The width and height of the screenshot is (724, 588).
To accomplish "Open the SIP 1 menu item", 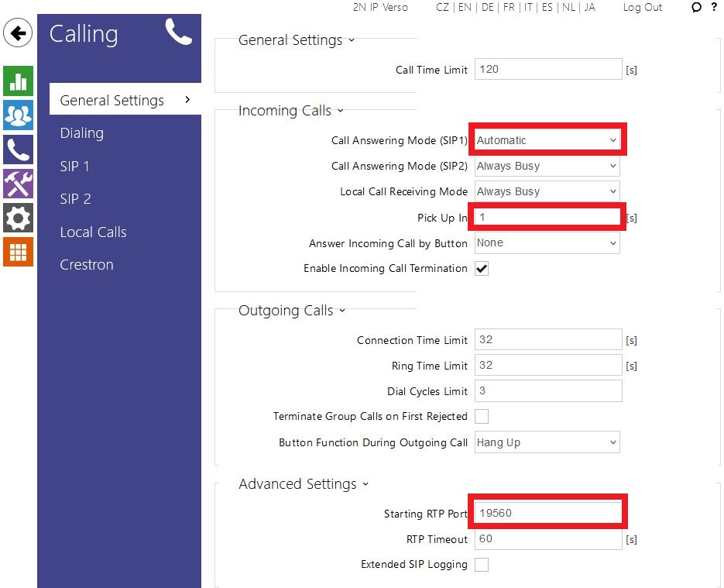I will coord(75,166).
